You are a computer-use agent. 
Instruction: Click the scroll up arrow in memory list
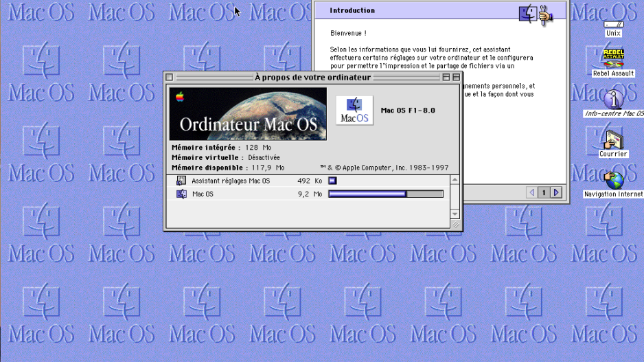455,179
